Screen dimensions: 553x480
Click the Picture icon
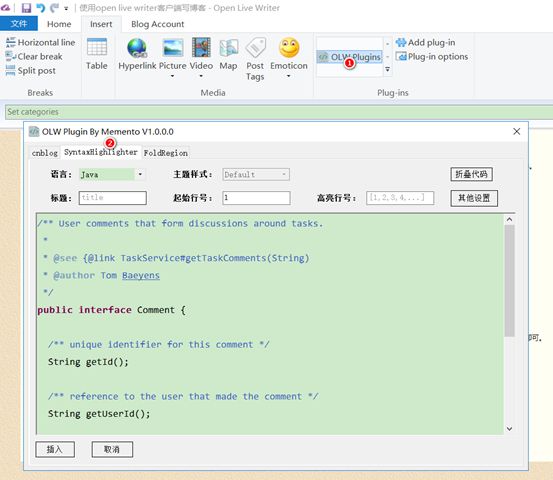(172, 48)
